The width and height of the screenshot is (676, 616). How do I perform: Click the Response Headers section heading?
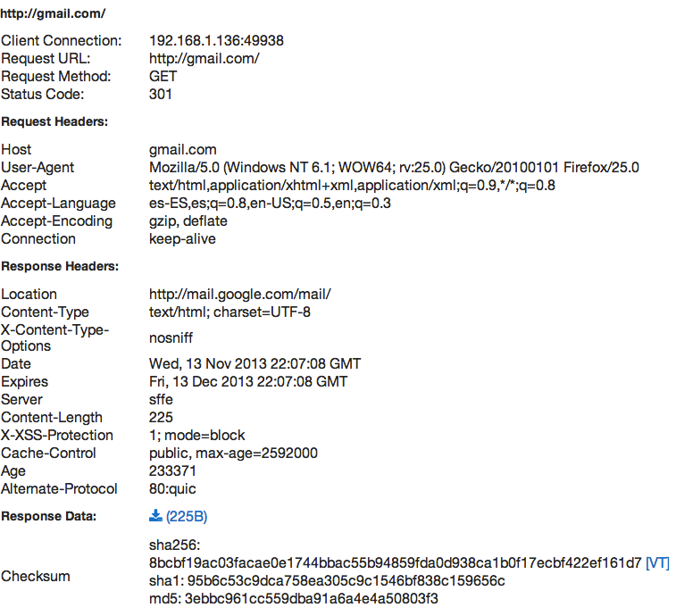point(60,266)
